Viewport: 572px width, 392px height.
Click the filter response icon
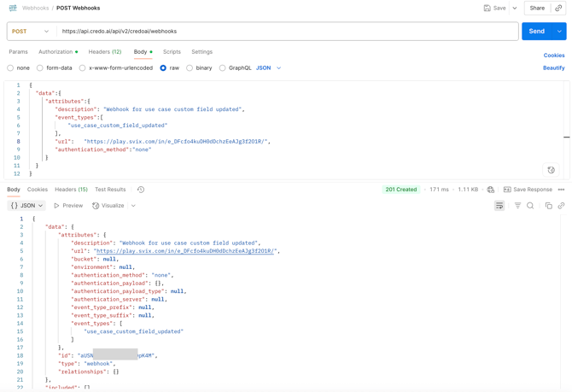[517, 206]
